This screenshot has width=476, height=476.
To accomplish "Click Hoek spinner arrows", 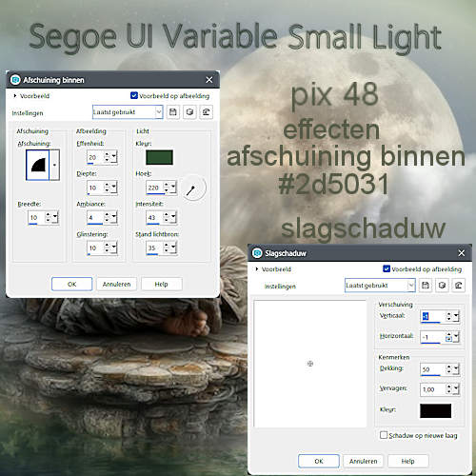I will tap(167, 188).
